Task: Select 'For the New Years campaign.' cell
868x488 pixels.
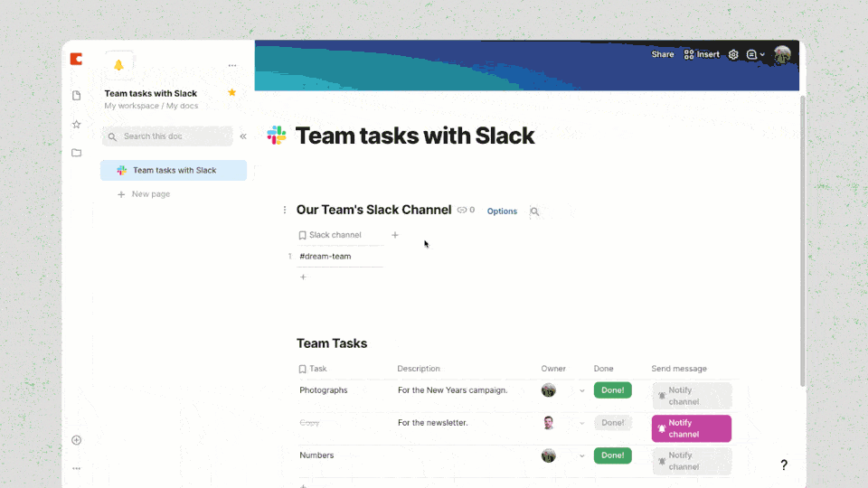Action: (452, 390)
